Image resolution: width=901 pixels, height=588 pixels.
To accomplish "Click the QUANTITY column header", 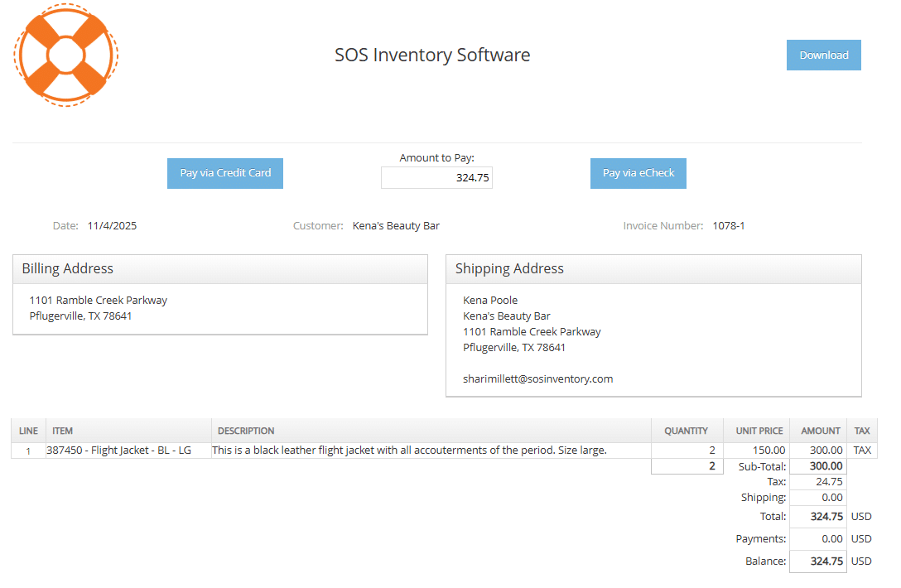I will click(686, 431).
